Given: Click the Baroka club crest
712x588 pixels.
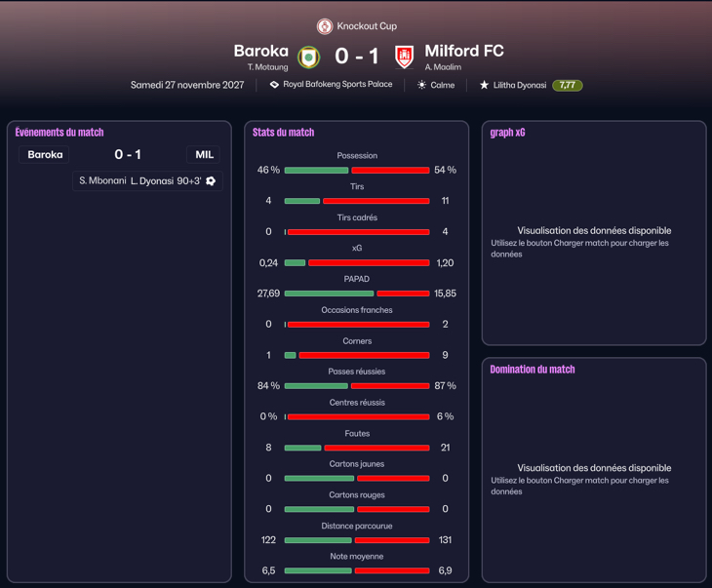Looking at the screenshot, I should click(x=309, y=58).
